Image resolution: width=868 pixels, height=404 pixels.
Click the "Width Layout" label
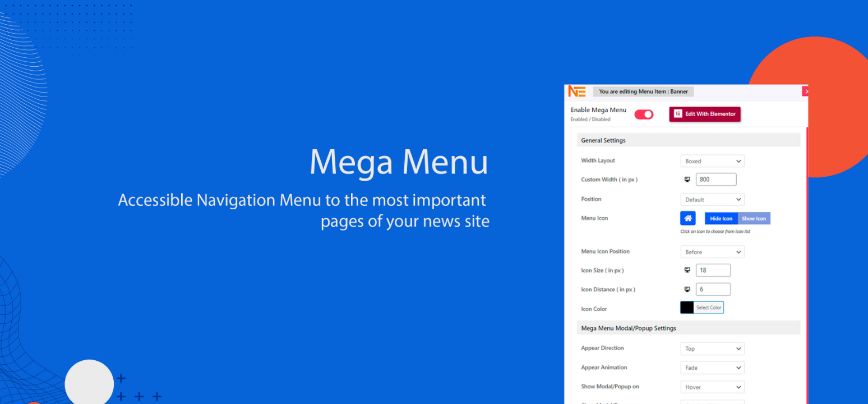598,160
